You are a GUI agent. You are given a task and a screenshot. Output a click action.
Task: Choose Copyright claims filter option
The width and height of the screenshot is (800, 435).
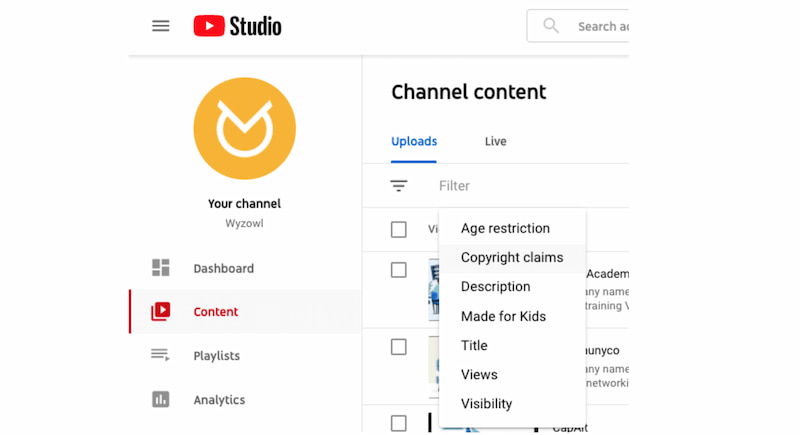pyautogui.click(x=512, y=258)
